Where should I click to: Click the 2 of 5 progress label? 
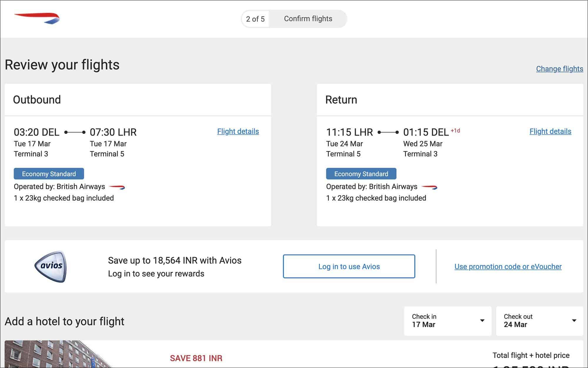[x=255, y=19]
